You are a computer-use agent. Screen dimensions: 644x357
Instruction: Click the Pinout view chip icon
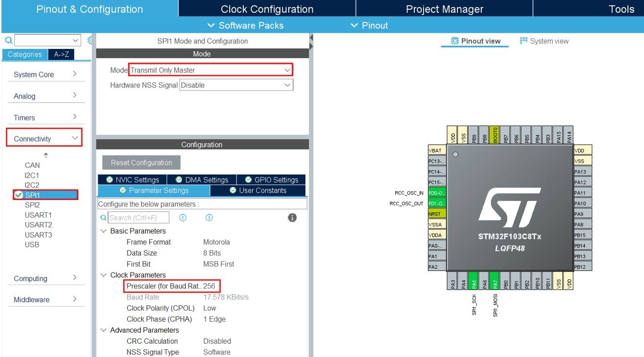click(454, 41)
